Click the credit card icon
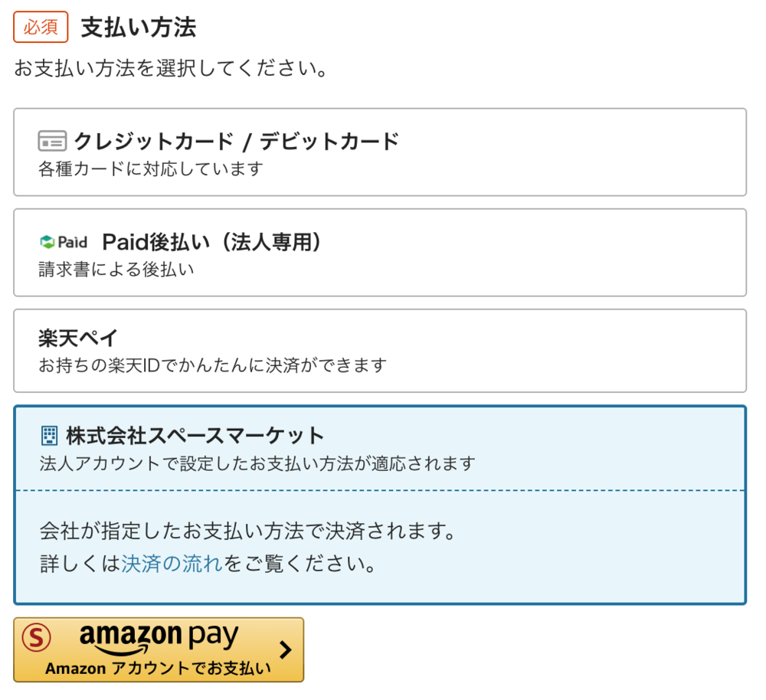Screen dimensions: 766x700 52,142
